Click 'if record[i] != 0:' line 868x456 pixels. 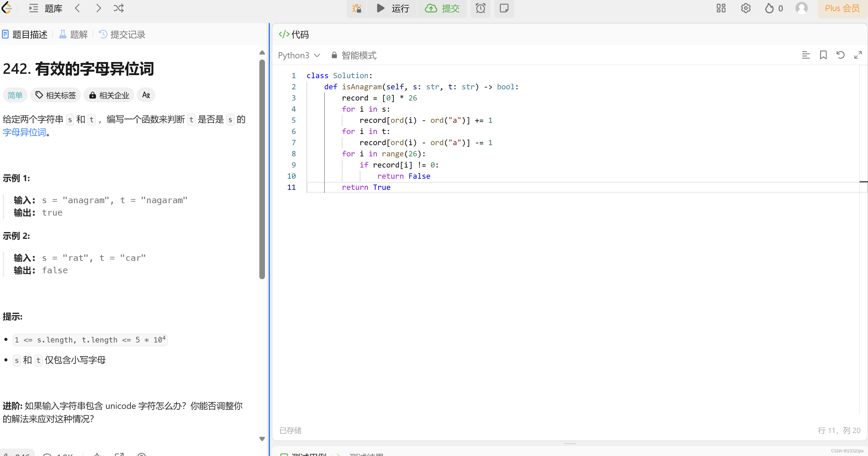(399, 165)
